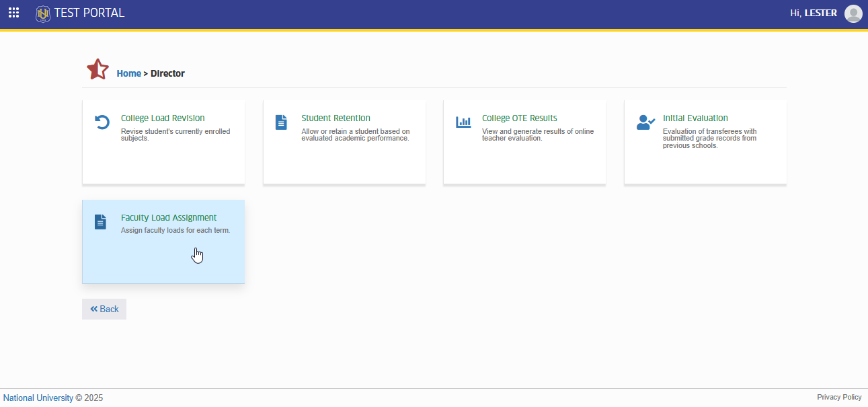This screenshot has height=407, width=868.
Task: Click the red star breadcrumb icon
Action: pyautogui.click(x=97, y=69)
